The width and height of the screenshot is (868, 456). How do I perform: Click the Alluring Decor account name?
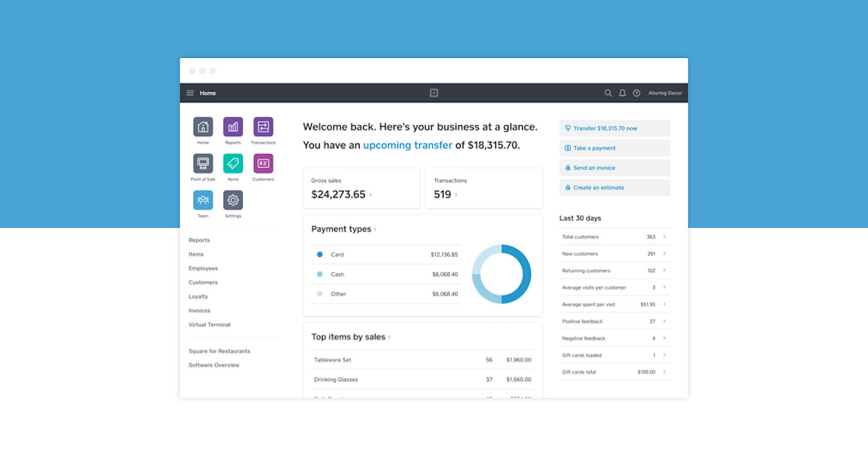click(x=665, y=93)
